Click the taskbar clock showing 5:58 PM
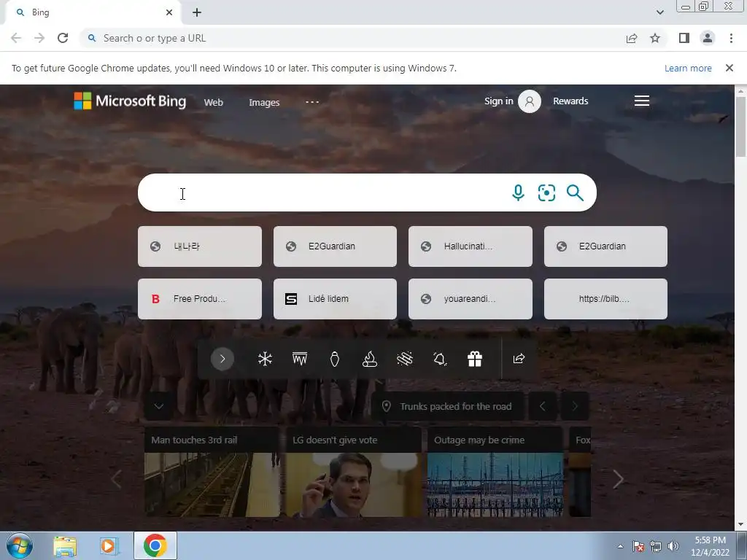 pyautogui.click(x=710, y=546)
